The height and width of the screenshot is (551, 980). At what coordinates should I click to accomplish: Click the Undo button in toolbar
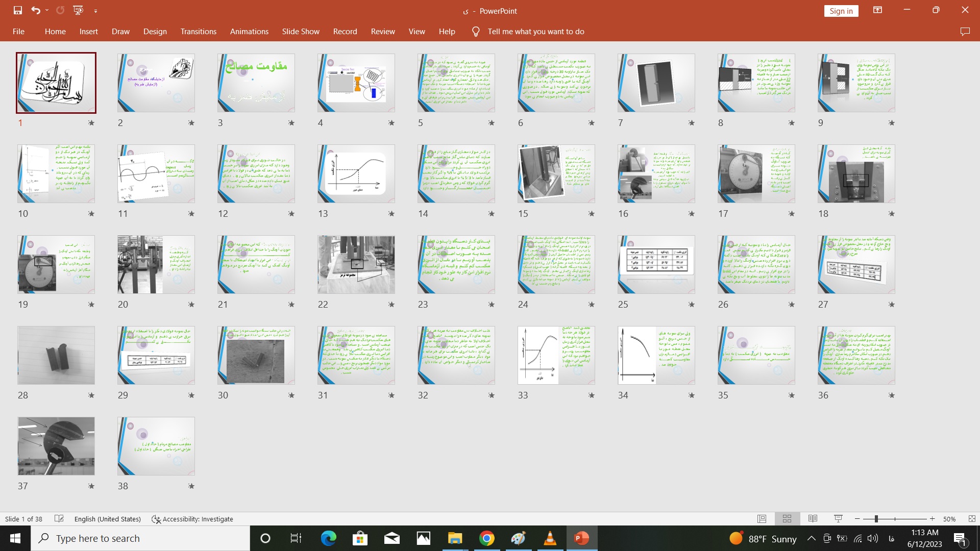click(x=35, y=10)
